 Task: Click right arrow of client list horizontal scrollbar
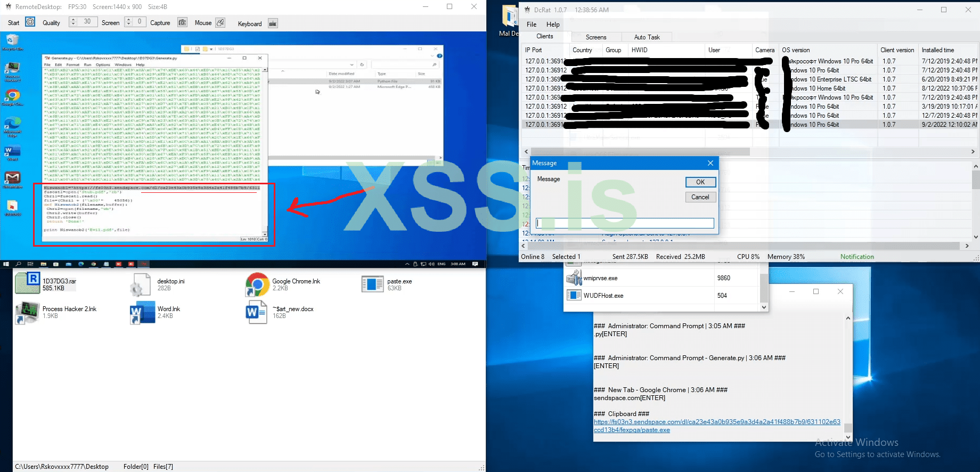click(x=973, y=152)
